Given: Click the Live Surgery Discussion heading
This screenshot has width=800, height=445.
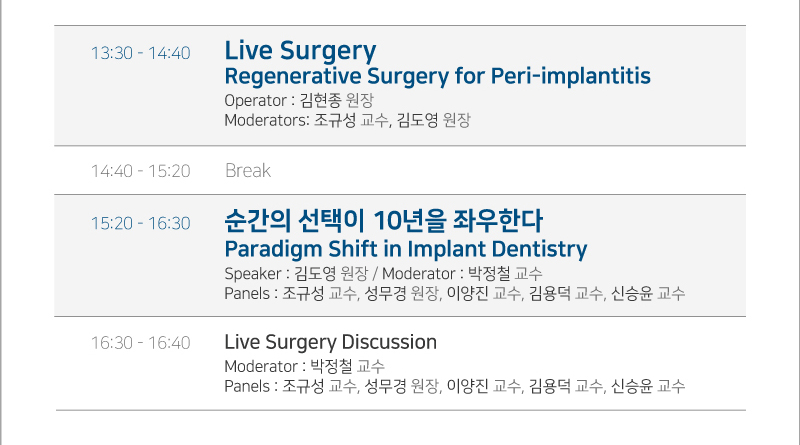Looking at the screenshot, I should point(331,342).
